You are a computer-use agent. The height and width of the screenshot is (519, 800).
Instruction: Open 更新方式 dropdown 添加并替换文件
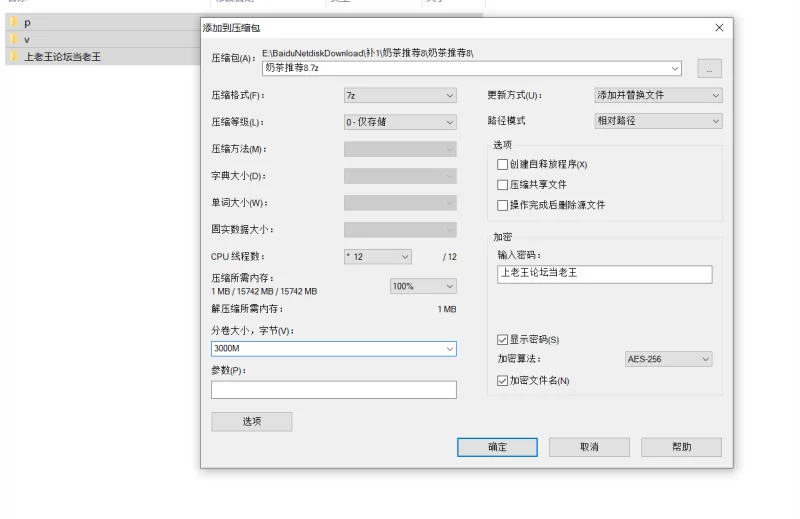pos(658,95)
